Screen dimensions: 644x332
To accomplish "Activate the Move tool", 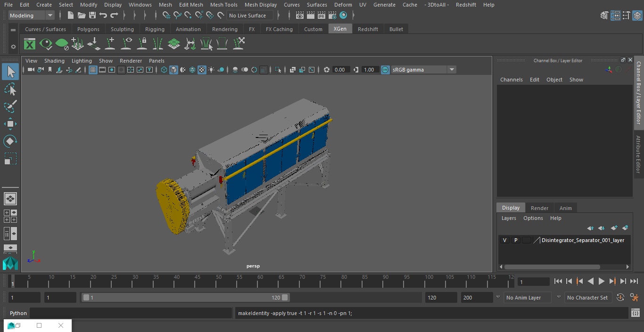I will 10,124.
